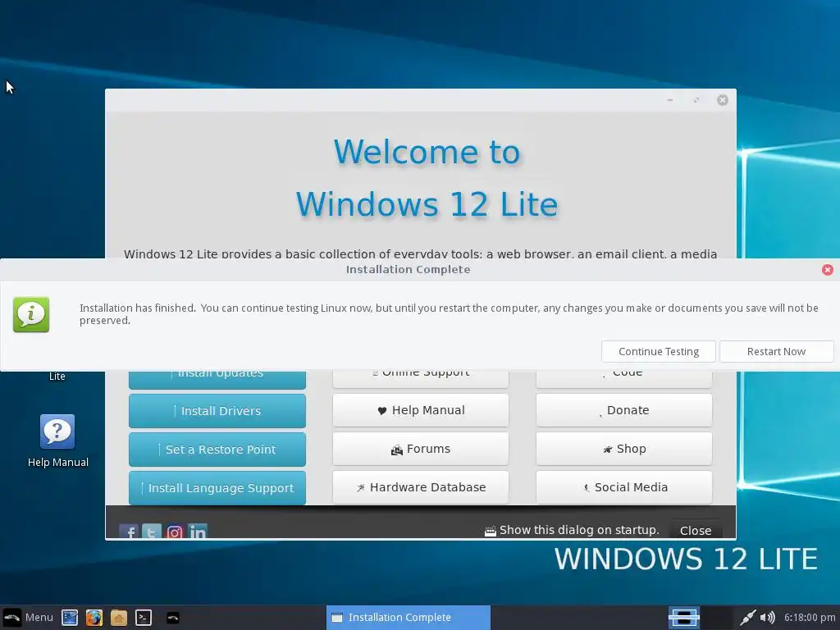Choose Continue Testing in the dialog
The image size is (840, 630).
tap(659, 351)
